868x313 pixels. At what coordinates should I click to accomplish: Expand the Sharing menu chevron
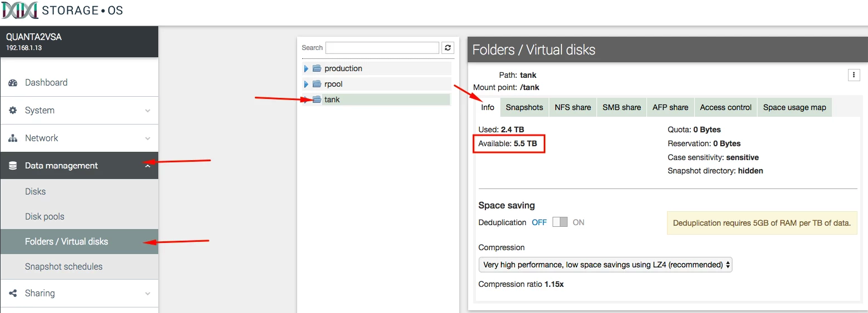click(x=148, y=294)
